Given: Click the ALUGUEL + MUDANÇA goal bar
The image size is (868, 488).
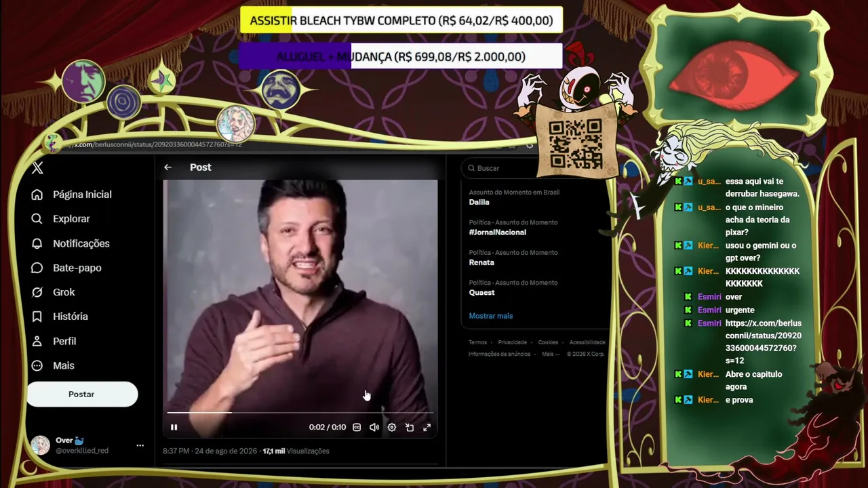Looking at the screenshot, I should tap(401, 57).
